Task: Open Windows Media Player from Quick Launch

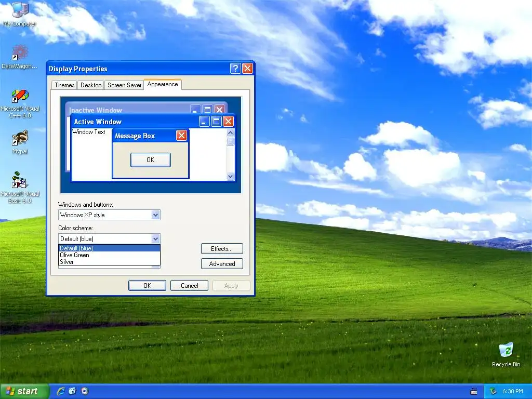Action: [85, 391]
